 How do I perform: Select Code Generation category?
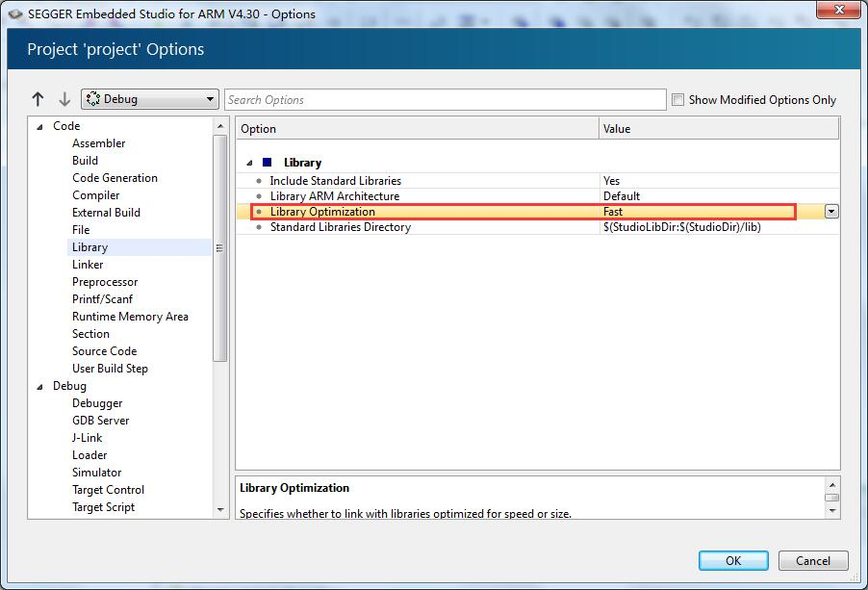(115, 178)
